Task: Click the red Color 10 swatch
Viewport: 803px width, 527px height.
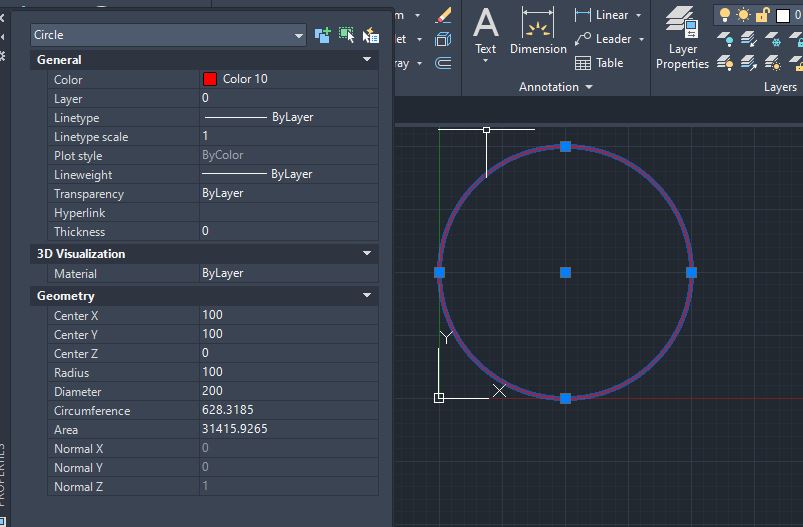Action: (x=210, y=79)
